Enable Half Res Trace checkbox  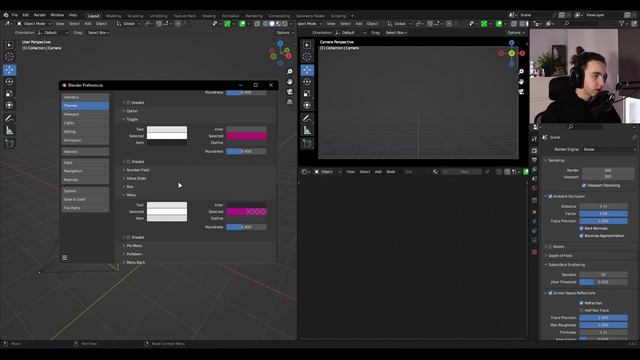581,310
